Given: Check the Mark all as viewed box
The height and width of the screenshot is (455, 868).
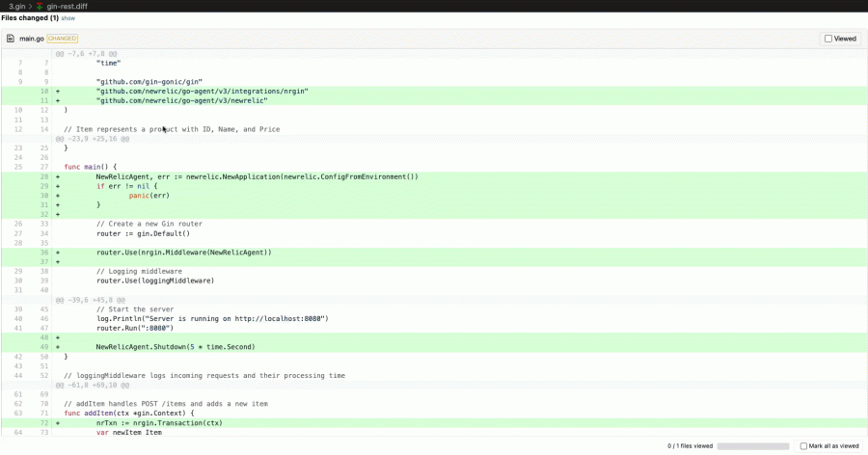Looking at the screenshot, I should [x=804, y=446].
